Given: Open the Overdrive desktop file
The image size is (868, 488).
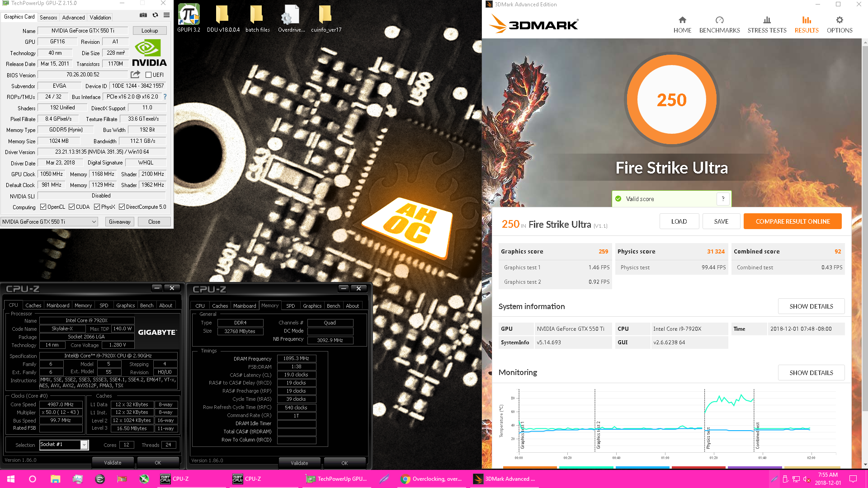Looking at the screenshot, I should point(291,18).
